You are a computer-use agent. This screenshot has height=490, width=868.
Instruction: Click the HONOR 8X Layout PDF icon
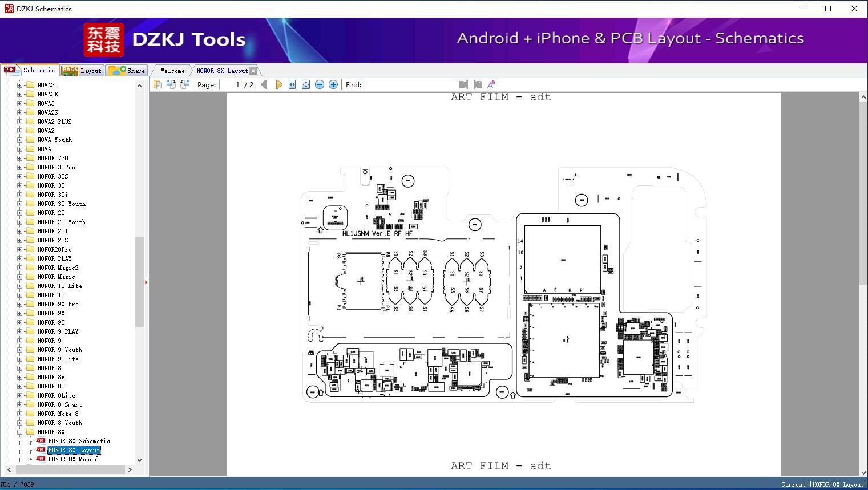pyautogui.click(x=41, y=450)
